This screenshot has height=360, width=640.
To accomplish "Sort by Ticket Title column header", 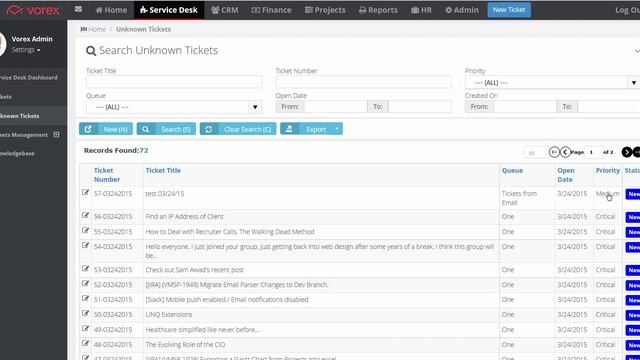I will click(x=163, y=170).
